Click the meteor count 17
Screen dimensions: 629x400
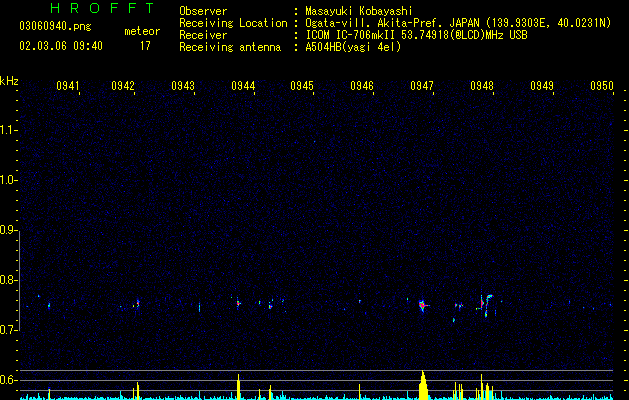[x=145, y=46]
